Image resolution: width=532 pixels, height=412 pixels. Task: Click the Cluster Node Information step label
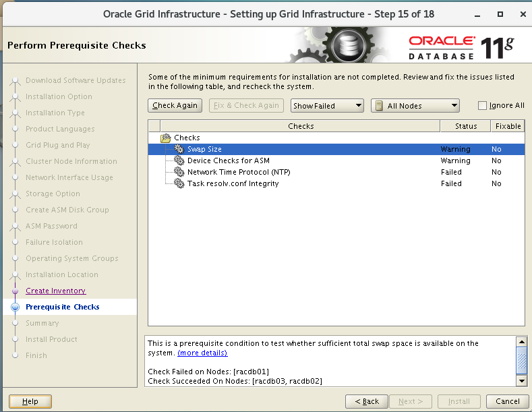[x=71, y=161]
